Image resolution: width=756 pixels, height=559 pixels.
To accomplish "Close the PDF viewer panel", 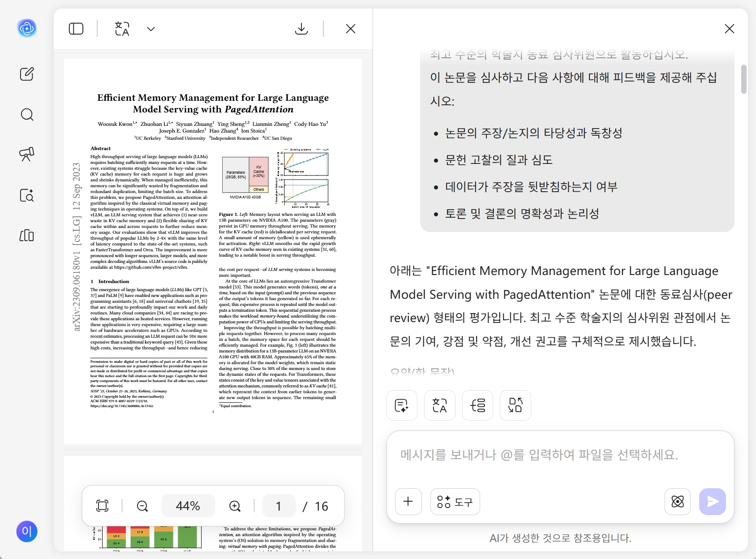I will (351, 29).
